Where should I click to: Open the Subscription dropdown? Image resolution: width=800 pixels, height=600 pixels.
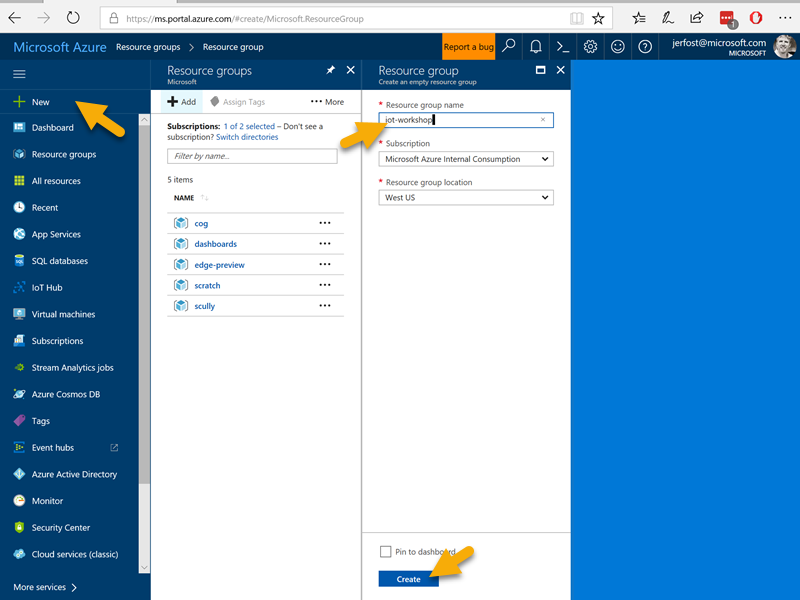466,159
